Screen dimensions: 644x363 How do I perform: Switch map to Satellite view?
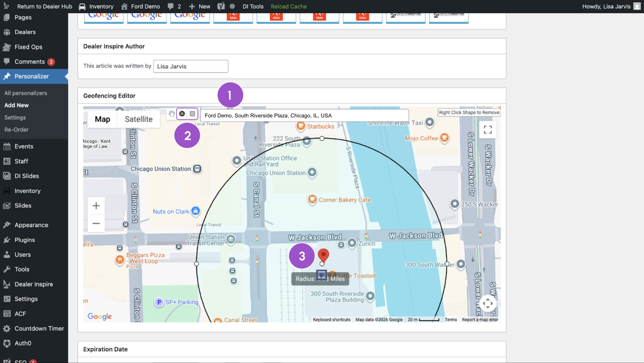click(139, 119)
